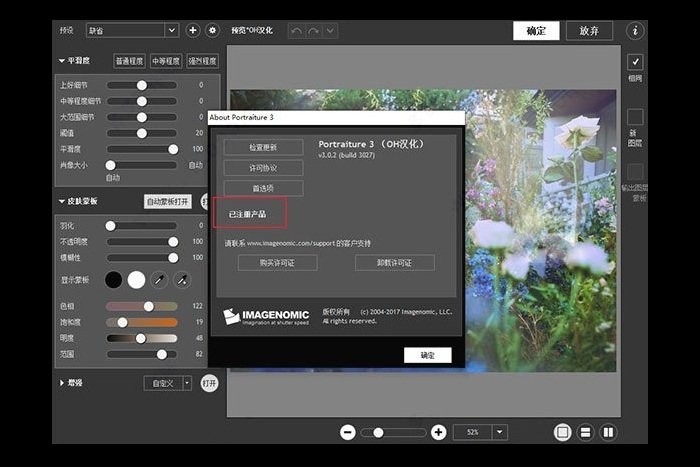Screen dimensions: 700x467
Task: Click 检查更新 in the About dialog
Action: pos(263,147)
